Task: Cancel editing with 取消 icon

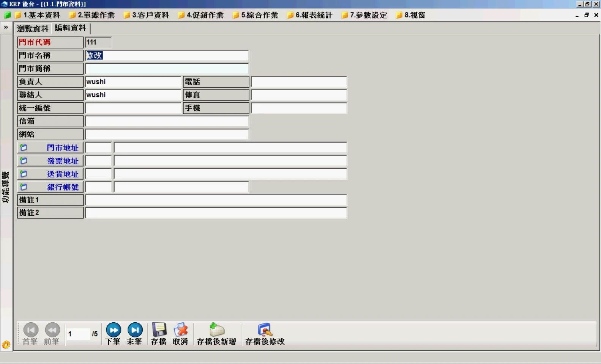Action: [180, 334]
